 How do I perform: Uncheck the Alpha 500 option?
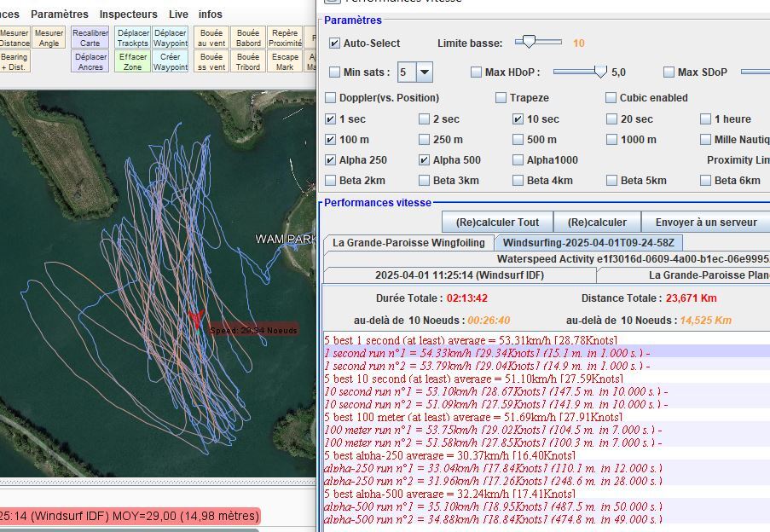pos(425,160)
